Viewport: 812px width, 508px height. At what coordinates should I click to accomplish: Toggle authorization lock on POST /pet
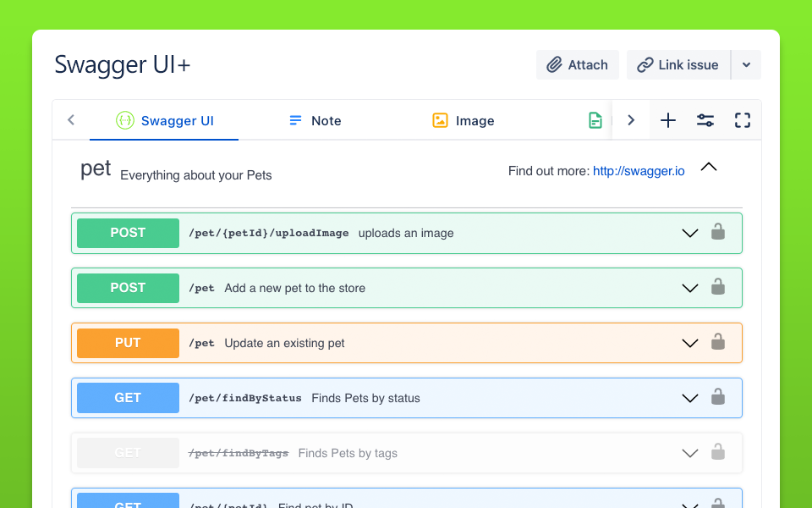pos(718,288)
